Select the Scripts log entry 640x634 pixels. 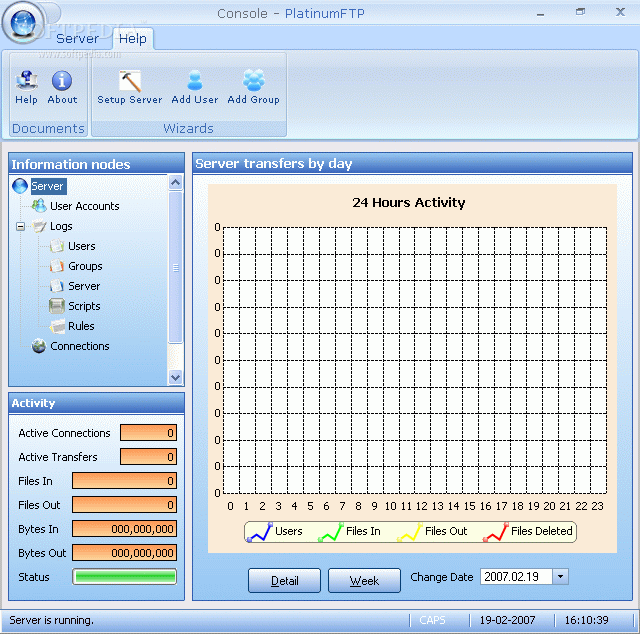point(84,306)
